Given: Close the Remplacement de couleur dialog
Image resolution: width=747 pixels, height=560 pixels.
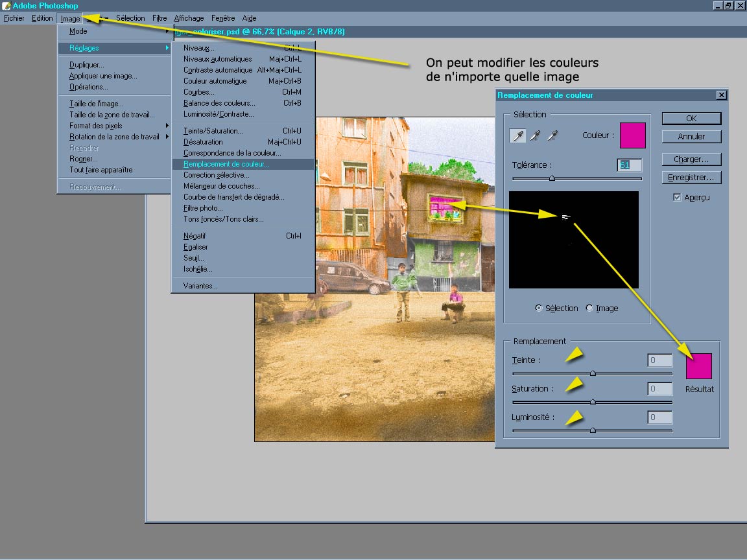Looking at the screenshot, I should tap(721, 95).
